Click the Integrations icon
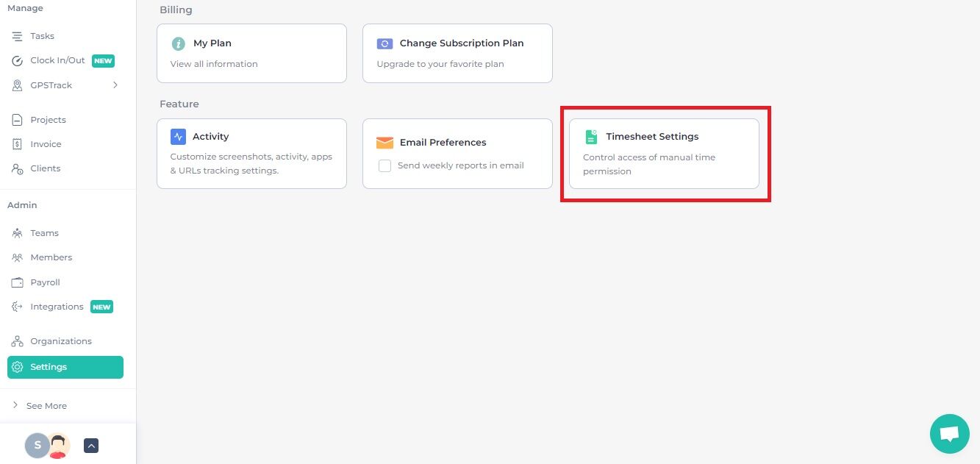 tap(17, 307)
